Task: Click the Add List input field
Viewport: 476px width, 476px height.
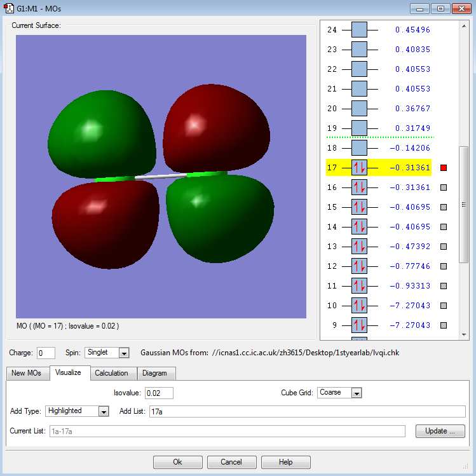Action: (307, 412)
